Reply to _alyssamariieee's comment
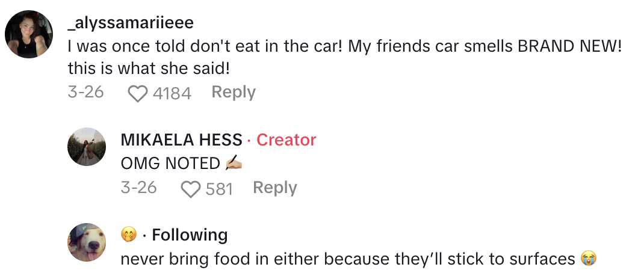Image resolution: width=644 pixels, height=273 pixels. [234, 93]
